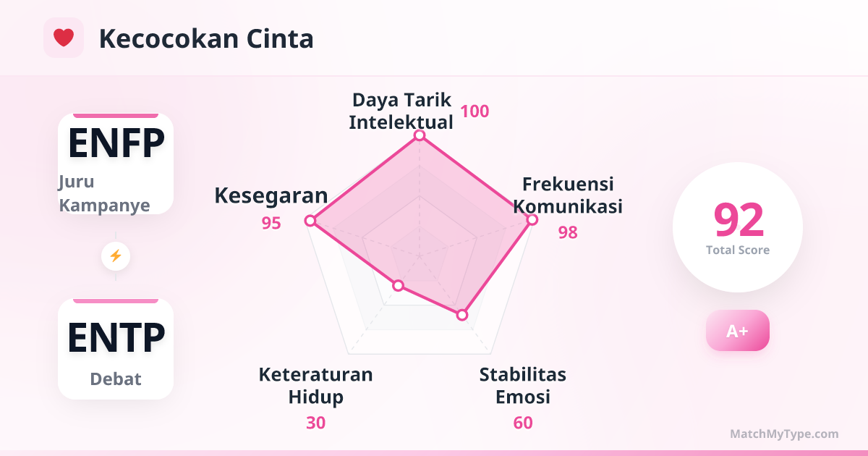Click the red heart logo icon
Screen dimensions: 868x456
click(x=64, y=38)
